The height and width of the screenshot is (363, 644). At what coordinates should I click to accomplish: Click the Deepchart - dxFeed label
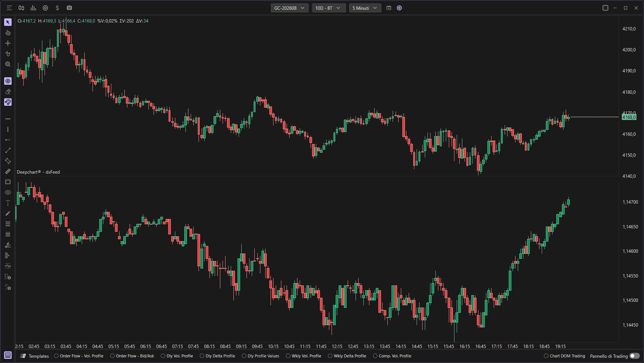coord(38,172)
